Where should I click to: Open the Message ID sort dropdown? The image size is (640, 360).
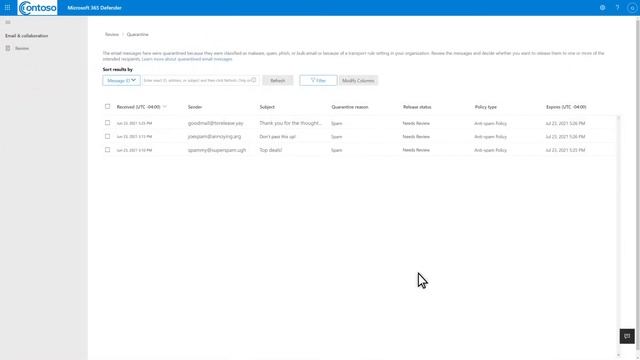tap(121, 80)
